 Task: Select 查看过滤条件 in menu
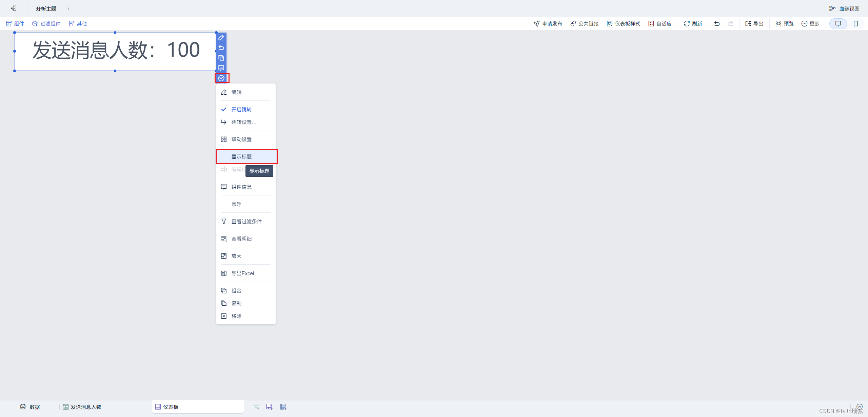246,222
